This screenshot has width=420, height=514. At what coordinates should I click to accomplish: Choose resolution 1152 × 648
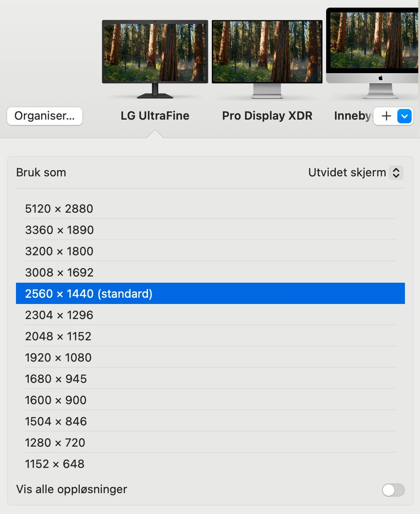point(210,464)
